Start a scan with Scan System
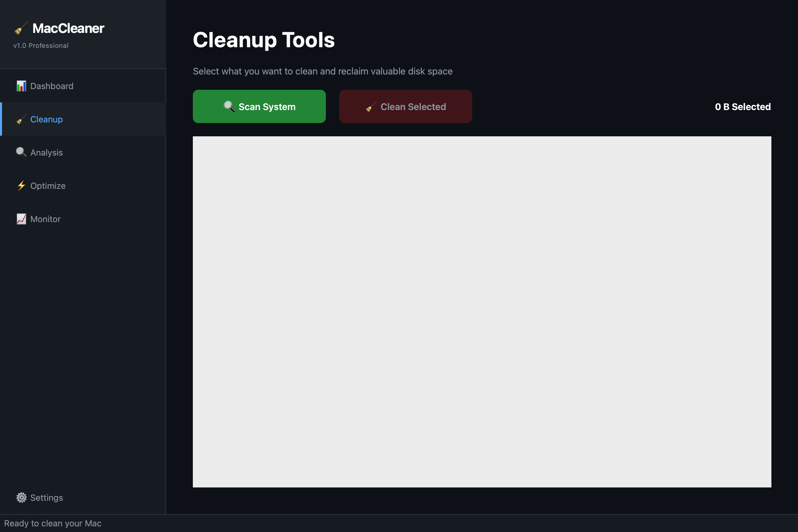The height and width of the screenshot is (532, 798). pos(259,106)
